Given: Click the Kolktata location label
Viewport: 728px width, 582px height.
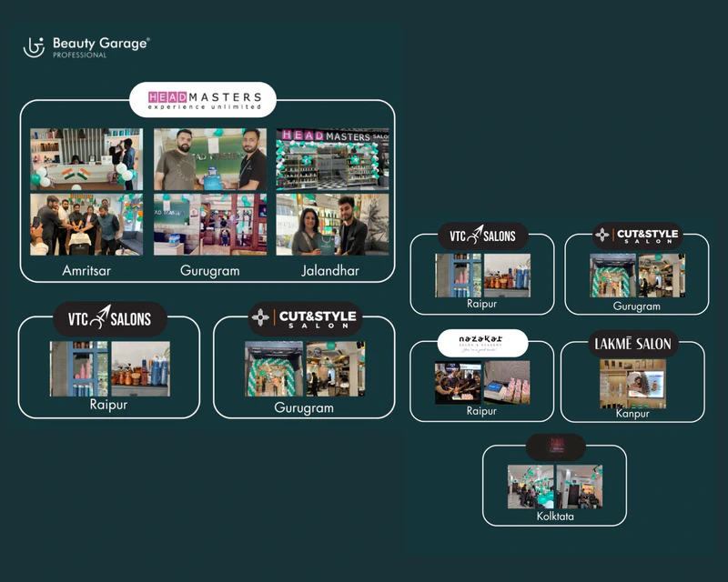Looking at the screenshot, I should point(555,516).
